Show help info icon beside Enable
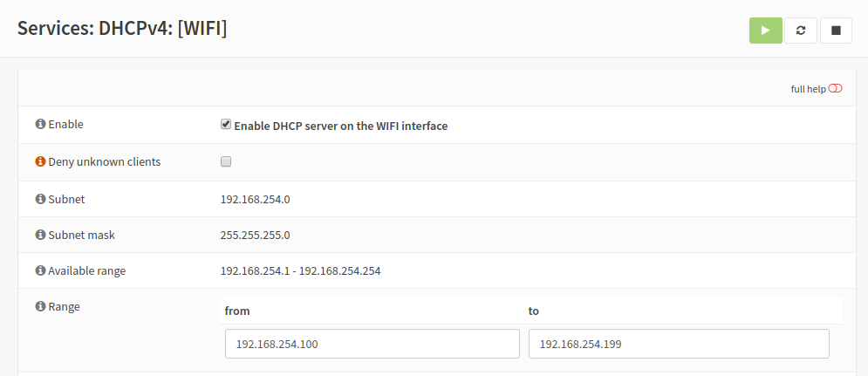This screenshot has width=868, height=376. (x=40, y=125)
